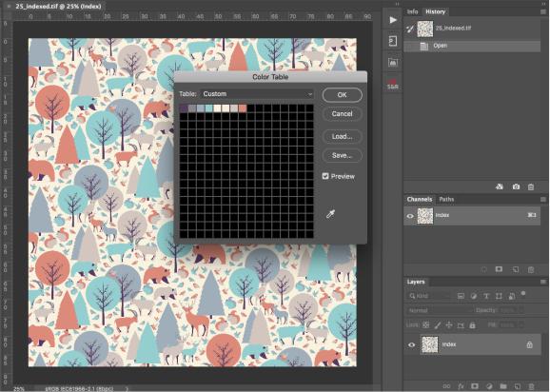Open the History panel options menu
This screenshot has width=550, height=392.
(543, 11)
